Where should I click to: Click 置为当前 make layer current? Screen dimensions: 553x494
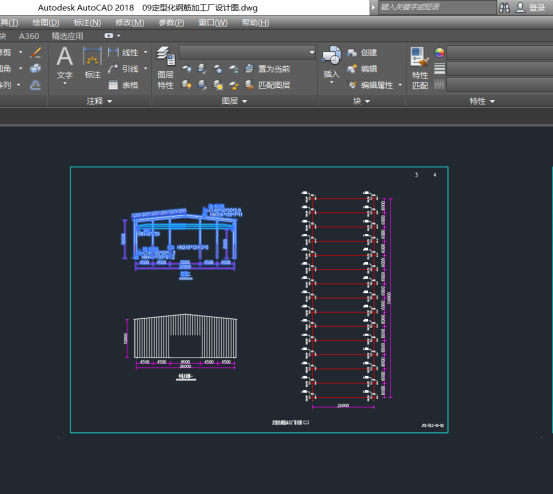(268, 69)
